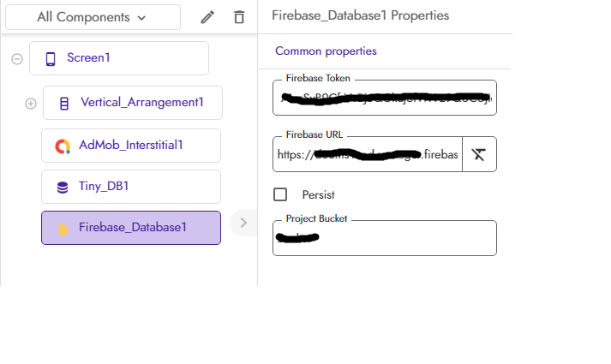The width and height of the screenshot is (611, 364).
Task: Expand the Vertical_Arrangement1 node
Action: click(x=31, y=103)
